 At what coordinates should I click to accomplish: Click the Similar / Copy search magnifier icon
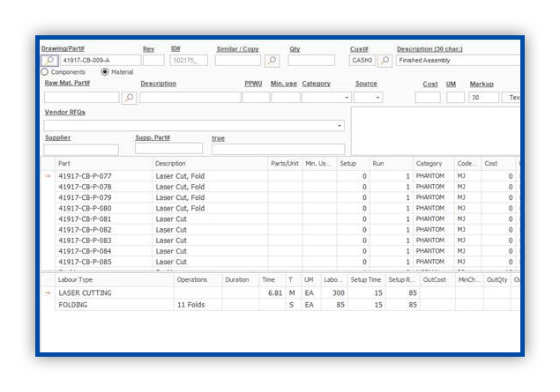[x=272, y=60]
